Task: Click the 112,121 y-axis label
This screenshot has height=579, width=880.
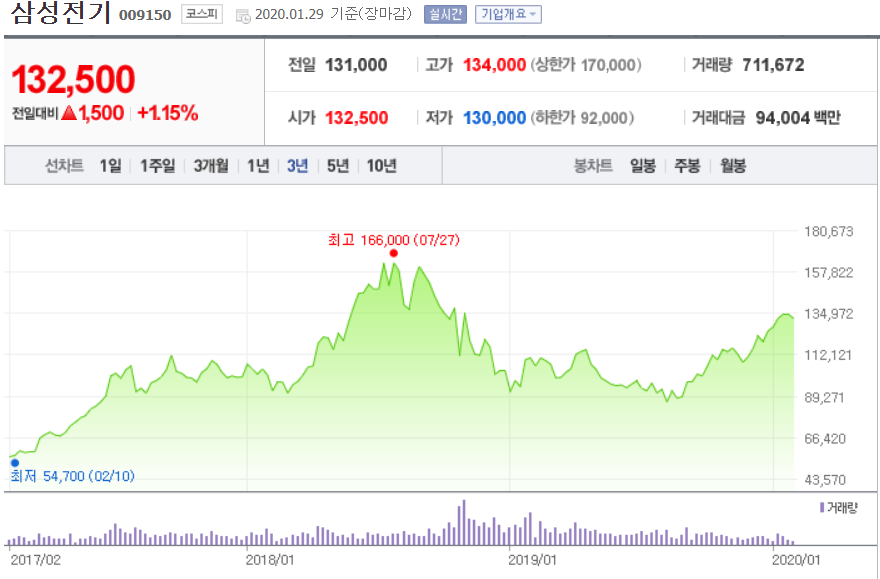Action: click(x=828, y=355)
